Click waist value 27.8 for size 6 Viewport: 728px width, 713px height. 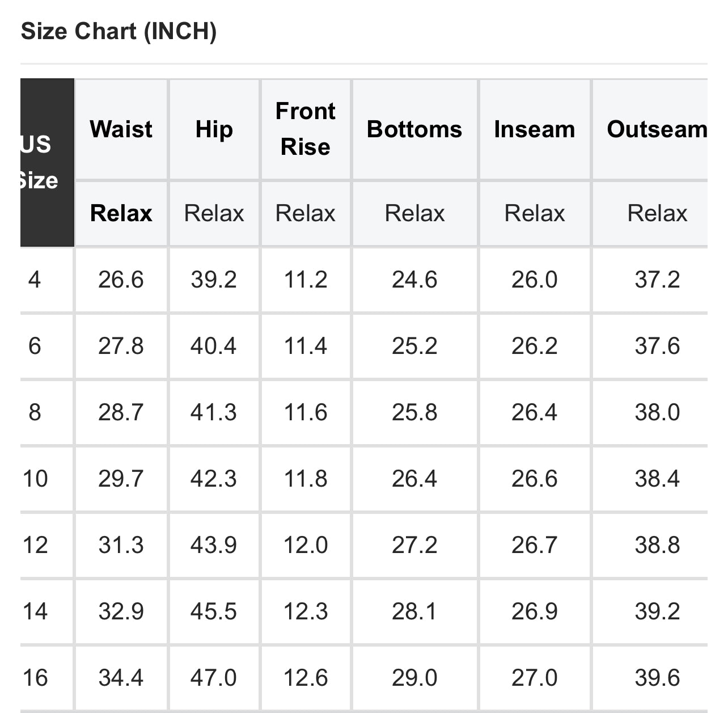tap(121, 346)
